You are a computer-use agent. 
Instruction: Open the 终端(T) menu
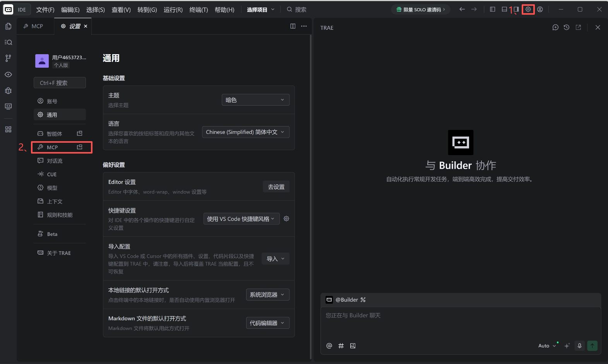click(x=199, y=10)
